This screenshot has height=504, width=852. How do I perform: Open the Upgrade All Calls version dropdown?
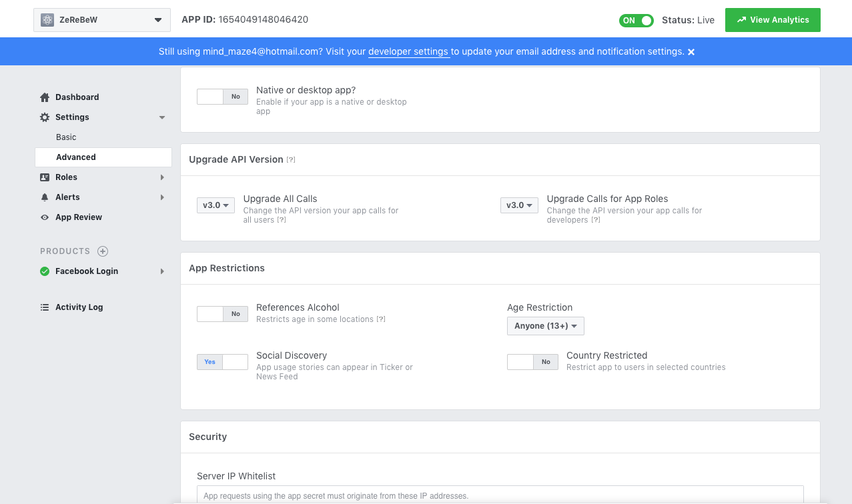(216, 205)
